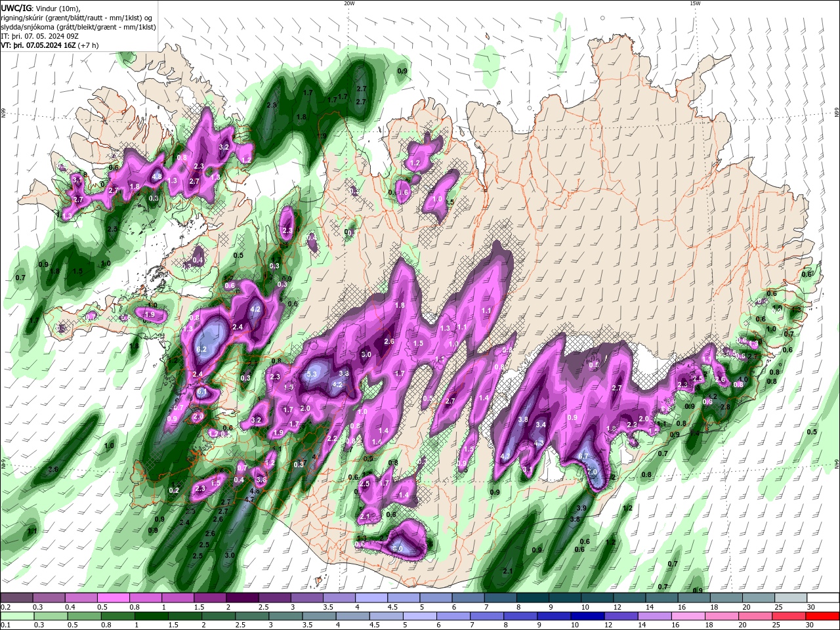The height and width of the screenshot is (630, 840).
Task: Select the crimson 25 swatch in rain legend
Action: [789, 616]
